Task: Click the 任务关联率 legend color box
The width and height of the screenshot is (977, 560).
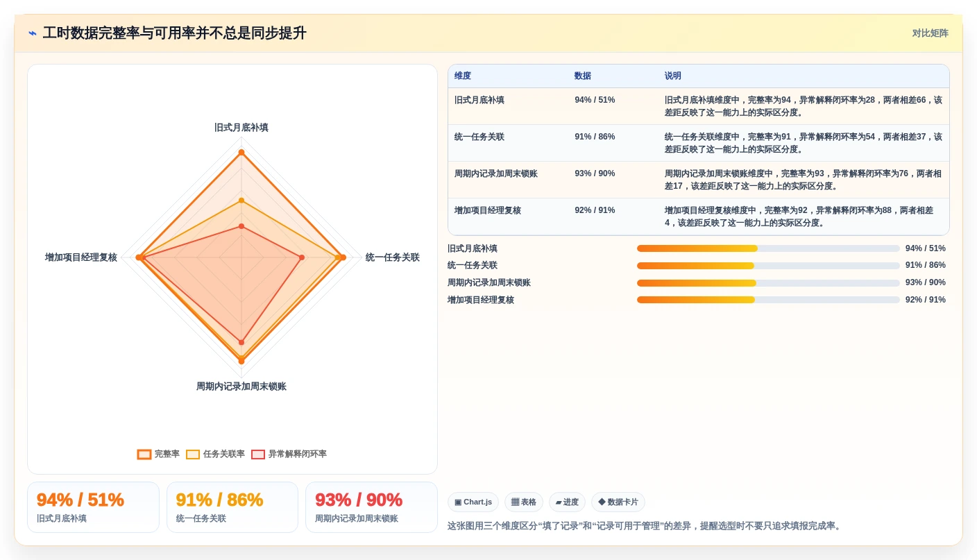Action: pos(193,455)
